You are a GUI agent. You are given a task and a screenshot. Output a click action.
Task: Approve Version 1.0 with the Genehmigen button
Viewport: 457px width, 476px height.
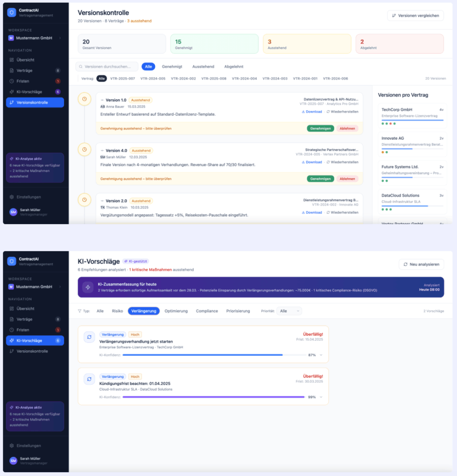pyautogui.click(x=320, y=128)
